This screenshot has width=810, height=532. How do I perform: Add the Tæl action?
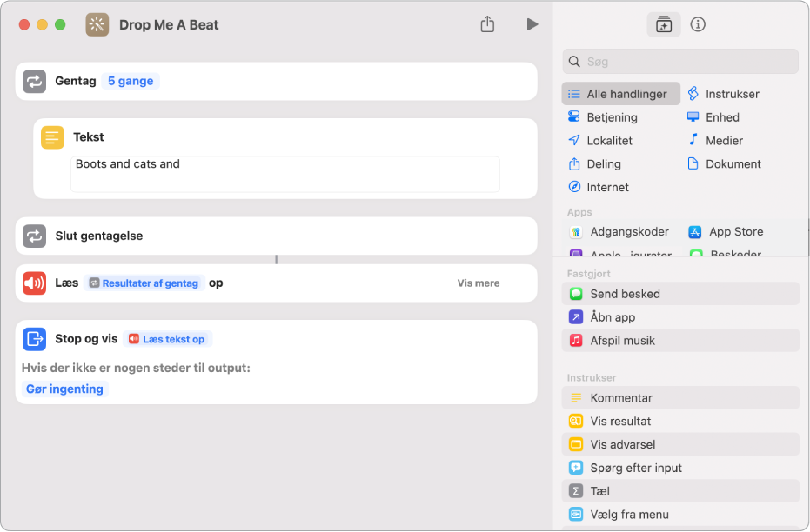click(x=680, y=491)
